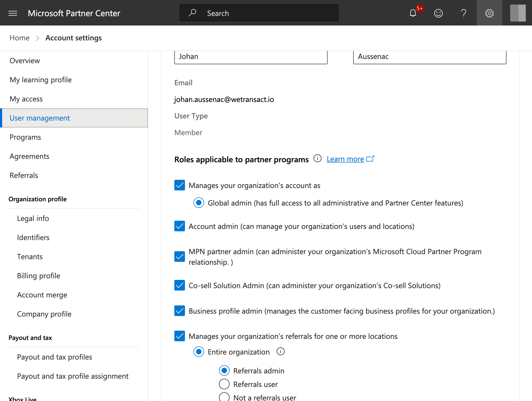Select the Entire organization radio button
532x401 pixels.
tap(199, 352)
